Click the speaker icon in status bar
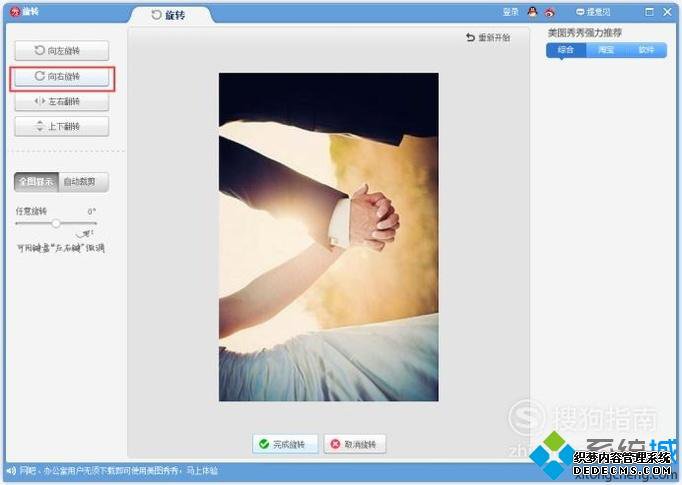This screenshot has width=682, height=485. coord(12,471)
